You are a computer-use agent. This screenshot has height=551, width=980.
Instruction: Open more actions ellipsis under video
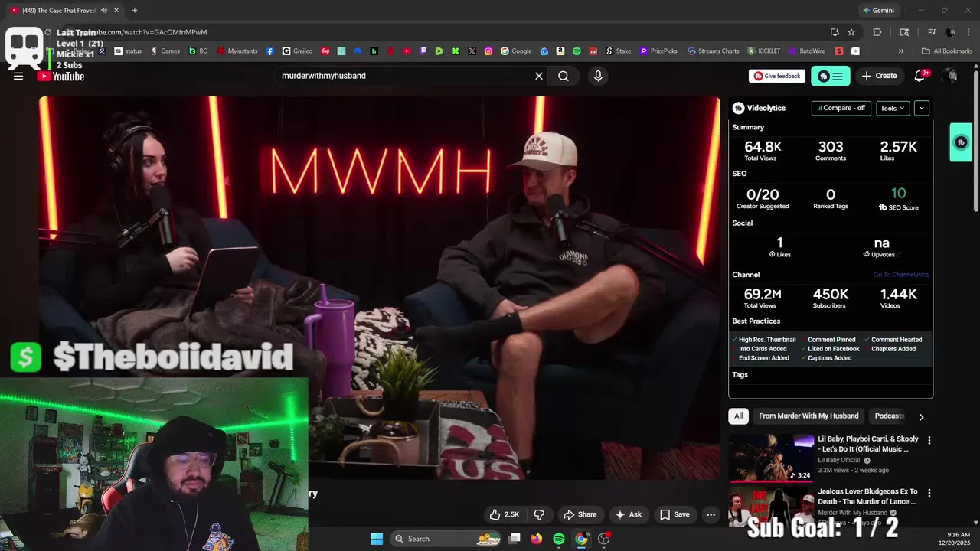click(x=710, y=514)
